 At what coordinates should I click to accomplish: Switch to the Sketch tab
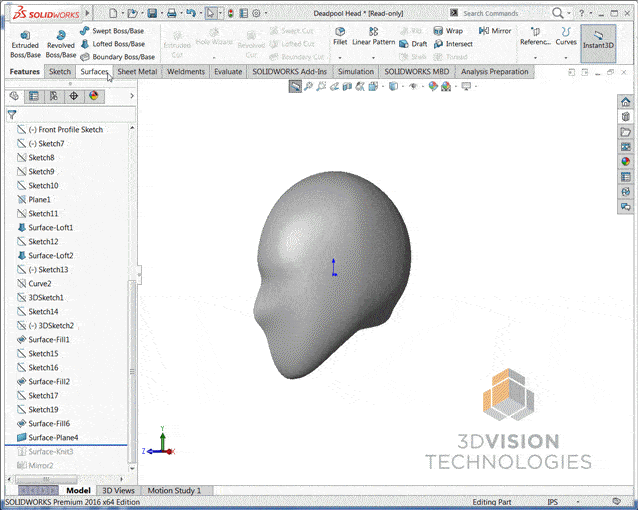60,72
